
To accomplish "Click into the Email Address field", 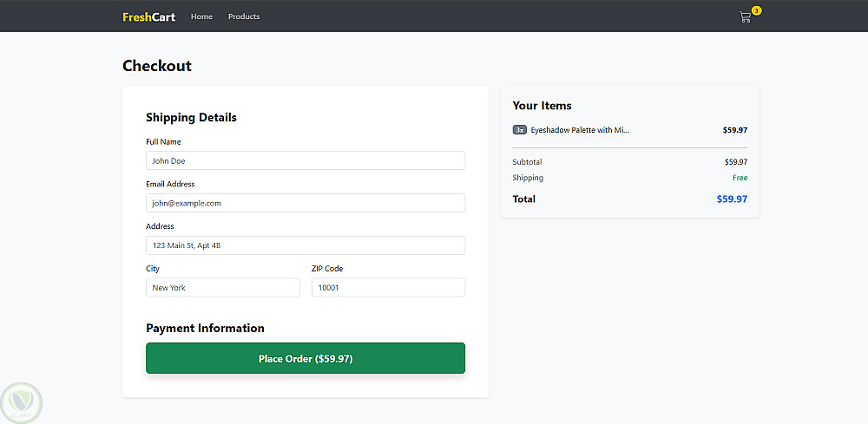I will point(306,203).
